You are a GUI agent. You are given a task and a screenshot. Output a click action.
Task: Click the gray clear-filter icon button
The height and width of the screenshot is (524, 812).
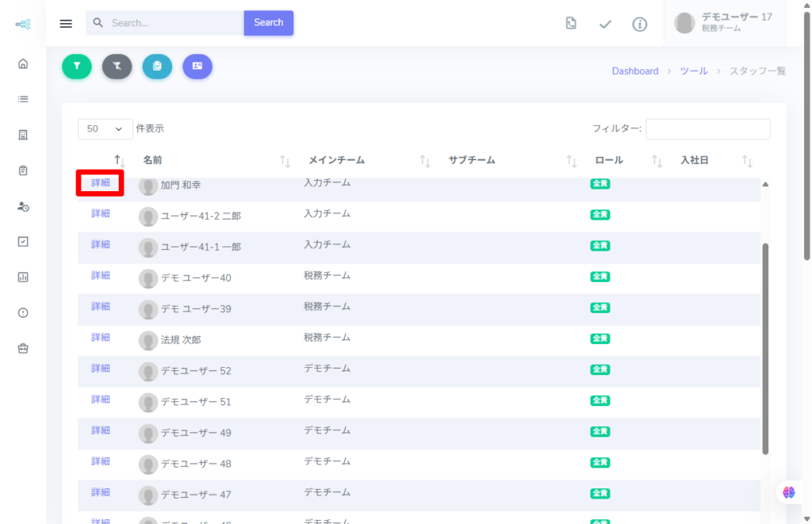click(x=117, y=67)
